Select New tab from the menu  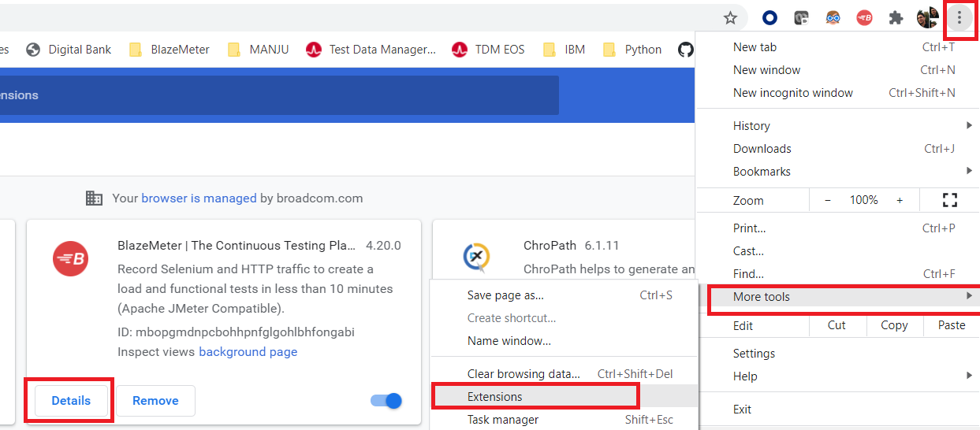point(837,47)
